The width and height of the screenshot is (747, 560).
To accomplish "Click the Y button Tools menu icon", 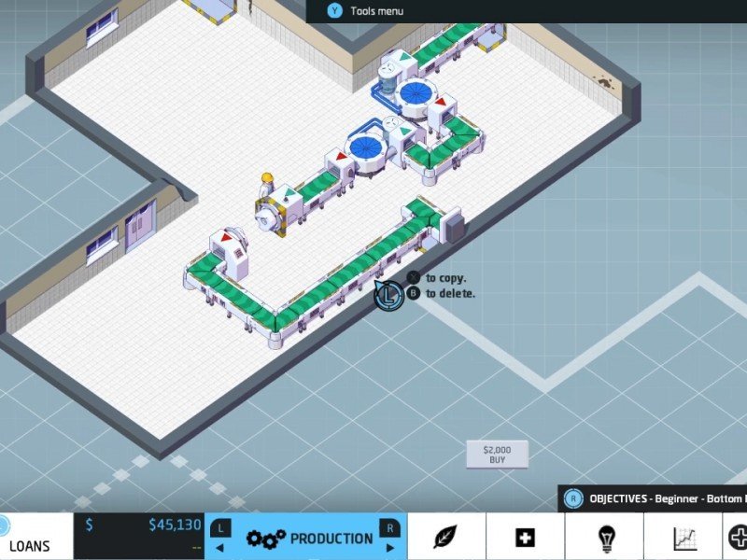I will [335, 11].
